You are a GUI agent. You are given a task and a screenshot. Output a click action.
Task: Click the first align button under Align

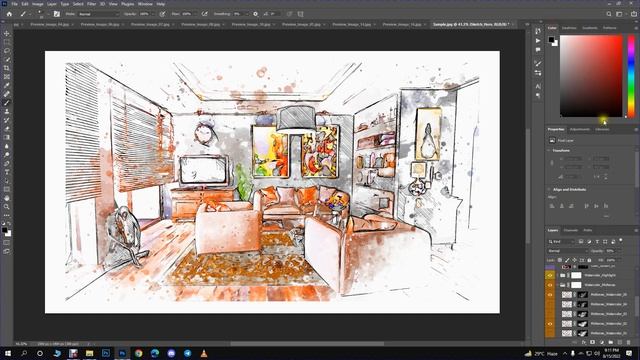[x=552, y=206]
